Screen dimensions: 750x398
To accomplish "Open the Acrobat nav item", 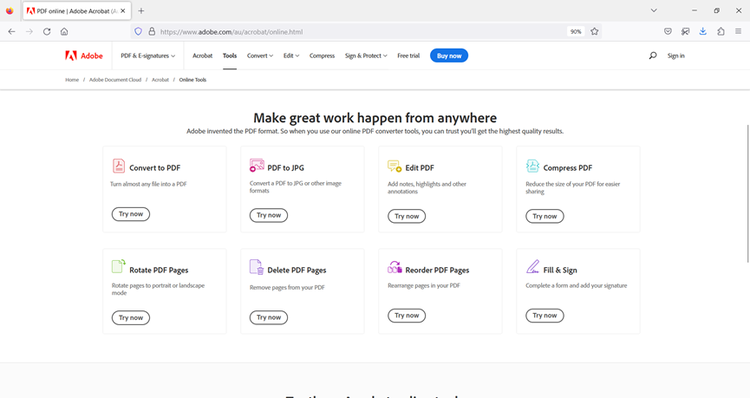I will [202, 55].
